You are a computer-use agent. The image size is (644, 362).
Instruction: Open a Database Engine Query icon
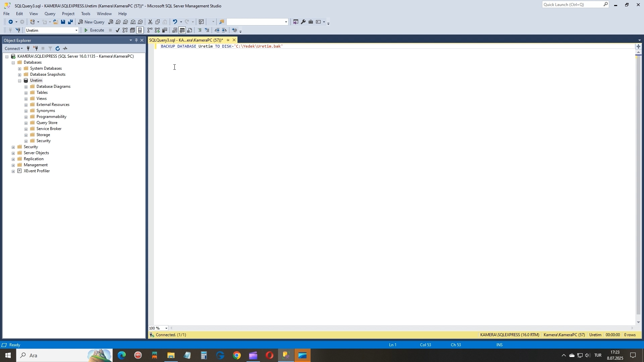click(111, 22)
